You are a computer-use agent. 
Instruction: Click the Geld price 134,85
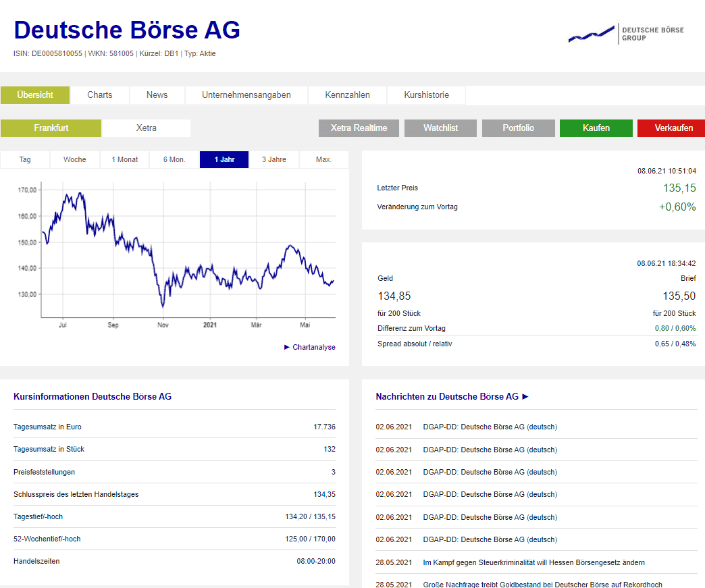pos(394,296)
